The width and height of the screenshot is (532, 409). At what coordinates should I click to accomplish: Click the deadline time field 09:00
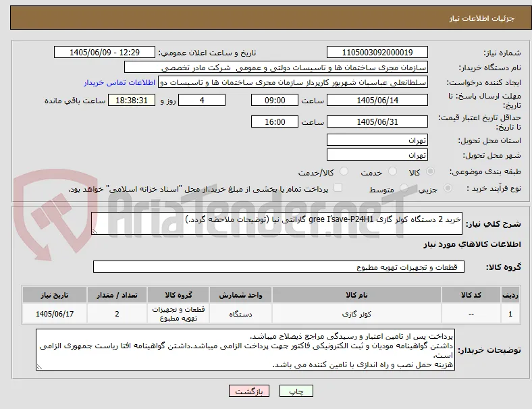coord(275,100)
